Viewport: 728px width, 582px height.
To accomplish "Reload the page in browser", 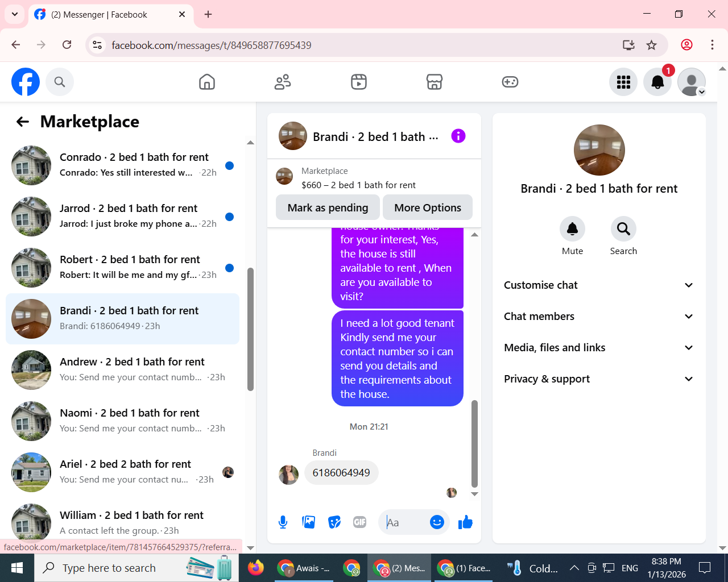I will (x=67, y=45).
